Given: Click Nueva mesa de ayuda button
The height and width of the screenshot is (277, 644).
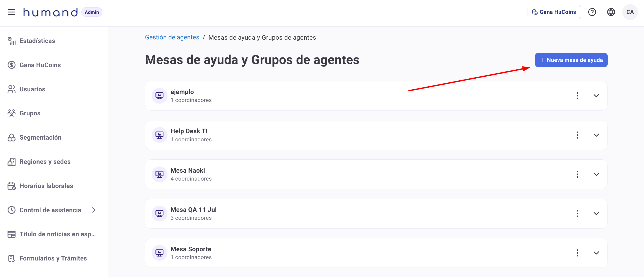Looking at the screenshot, I should tap(571, 60).
